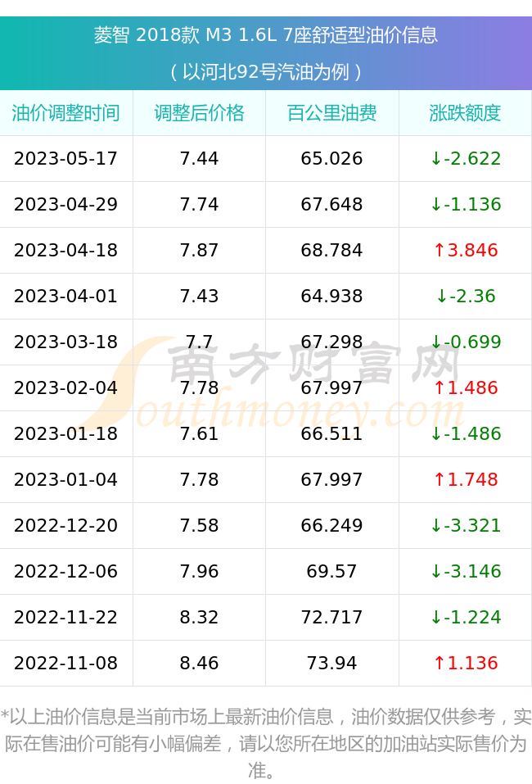Click the red ↑1.486 change value
The width and height of the screenshot is (532, 784).
pyautogui.click(x=465, y=387)
